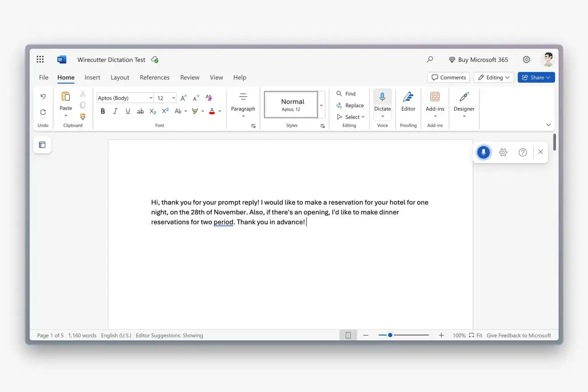Click the zoom slider handle
This screenshot has height=392, width=588.
coord(390,335)
